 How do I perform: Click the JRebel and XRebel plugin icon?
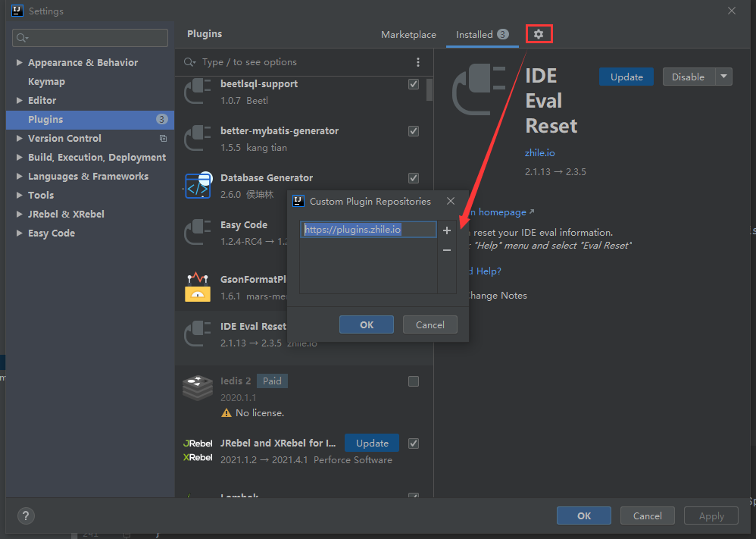coord(198,450)
